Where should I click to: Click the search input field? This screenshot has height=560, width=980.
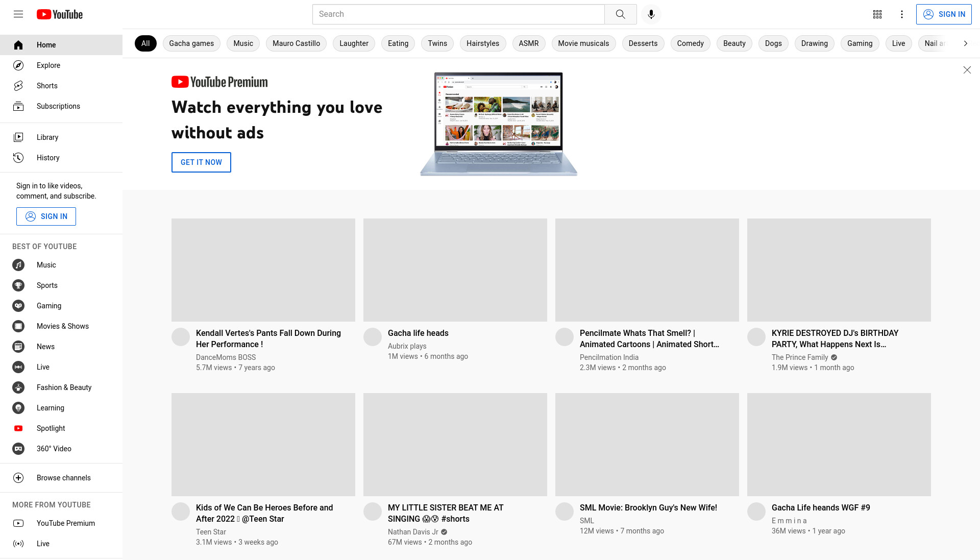tap(458, 14)
